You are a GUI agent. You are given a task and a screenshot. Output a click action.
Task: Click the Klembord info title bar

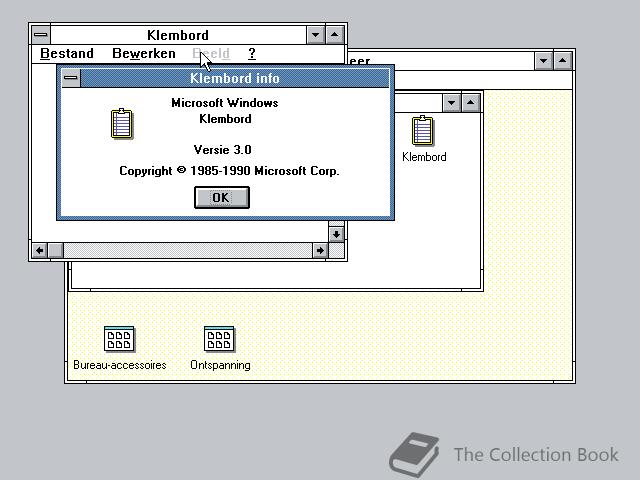(235, 78)
